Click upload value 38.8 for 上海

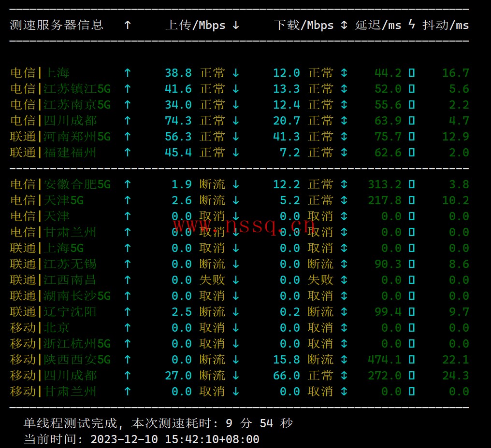click(x=178, y=73)
